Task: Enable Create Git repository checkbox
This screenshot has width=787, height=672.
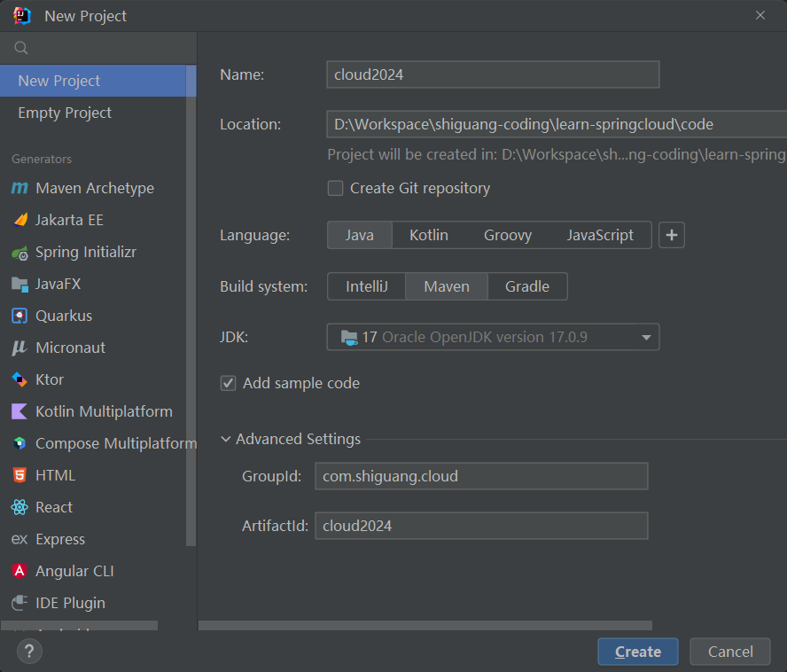Action: 335,188
